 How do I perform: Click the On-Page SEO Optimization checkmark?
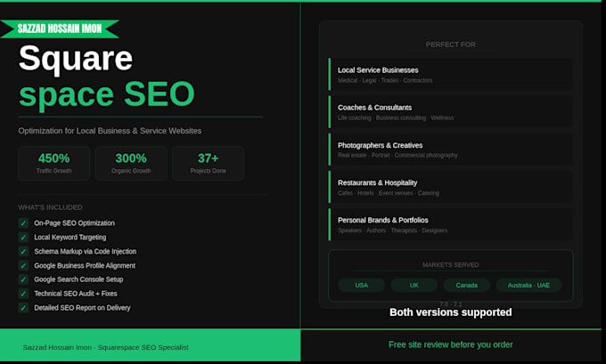coord(23,223)
